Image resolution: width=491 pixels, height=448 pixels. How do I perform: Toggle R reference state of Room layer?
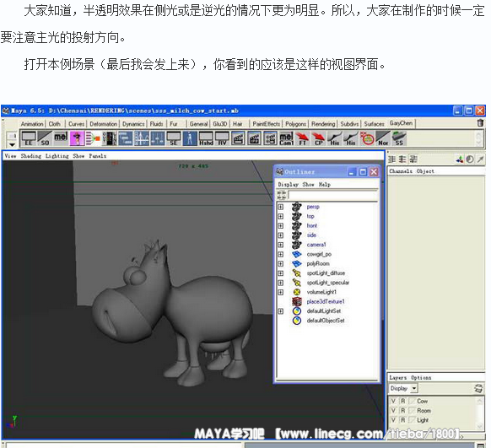point(403,410)
